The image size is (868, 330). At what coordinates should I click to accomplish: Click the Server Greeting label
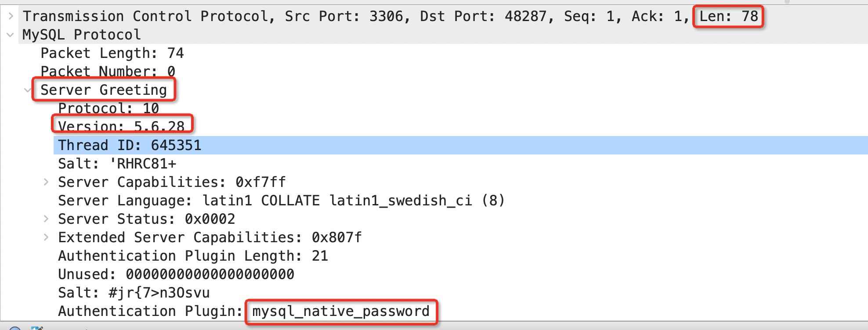104,90
